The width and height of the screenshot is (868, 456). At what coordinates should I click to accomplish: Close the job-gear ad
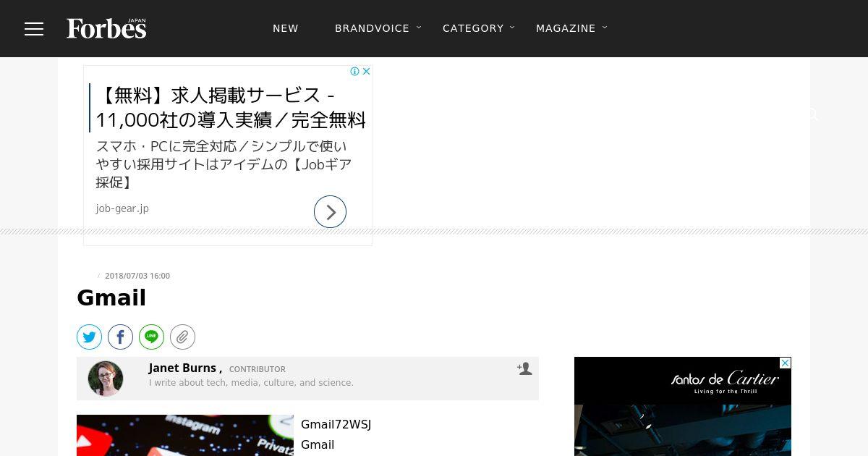[x=366, y=71]
